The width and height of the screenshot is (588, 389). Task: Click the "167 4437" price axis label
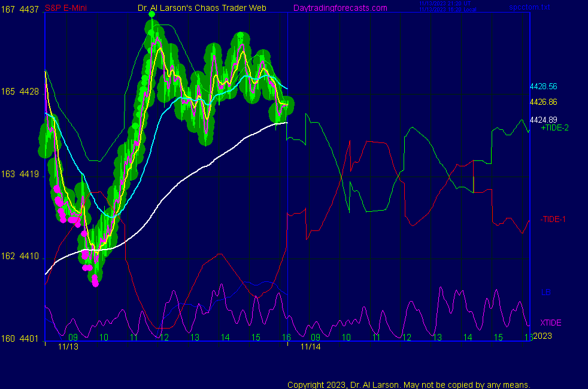(20, 10)
